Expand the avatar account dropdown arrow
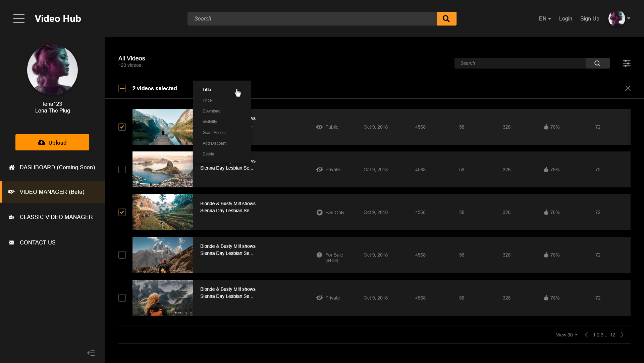This screenshot has height=363, width=644. coord(629,18)
